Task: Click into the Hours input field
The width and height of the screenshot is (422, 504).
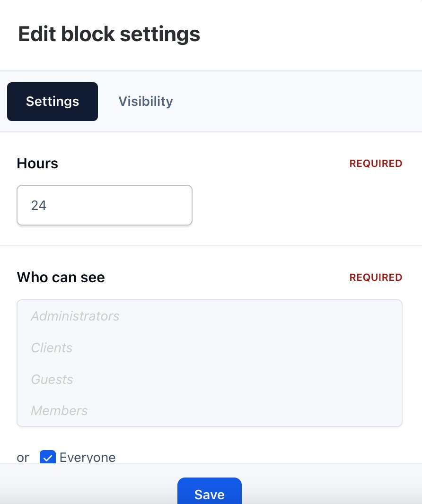Action: [105, 205]
